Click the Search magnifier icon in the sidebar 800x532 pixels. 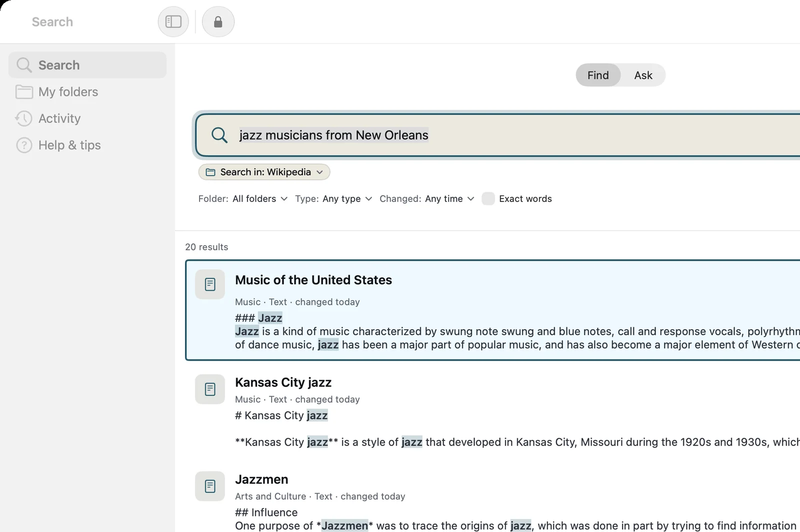[x=24, y=65]
